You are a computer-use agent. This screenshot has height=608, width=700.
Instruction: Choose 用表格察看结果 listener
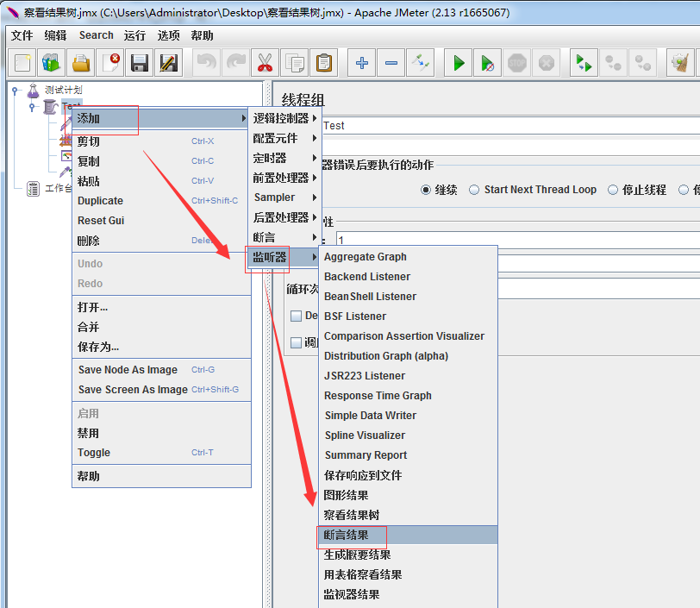pyautogui.click(x=408, y=575)
